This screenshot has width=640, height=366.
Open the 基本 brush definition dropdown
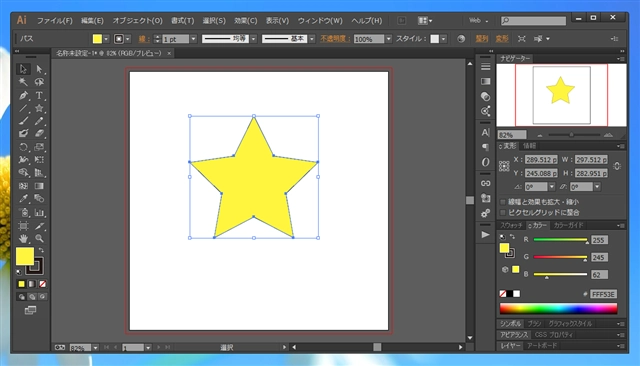[312, 39]
